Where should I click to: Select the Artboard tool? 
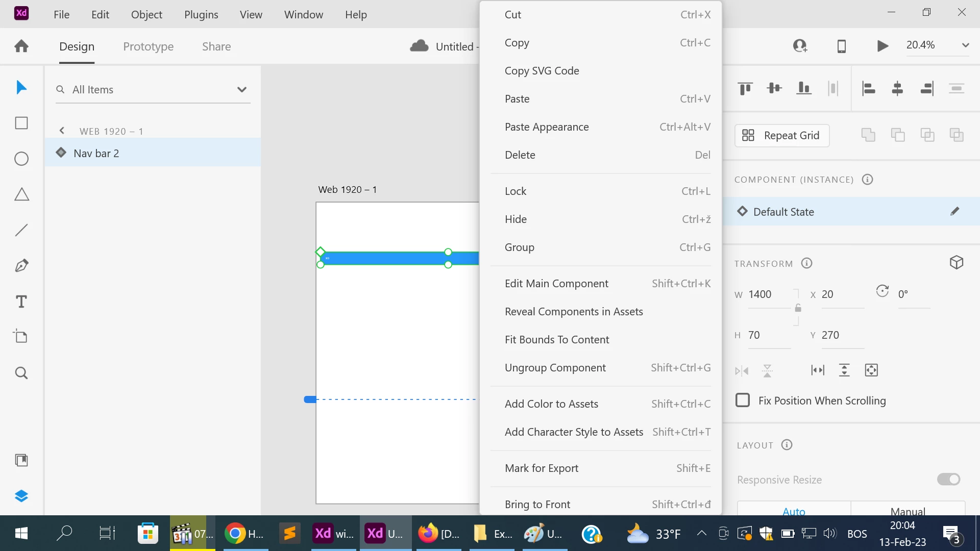click(21, 336)
